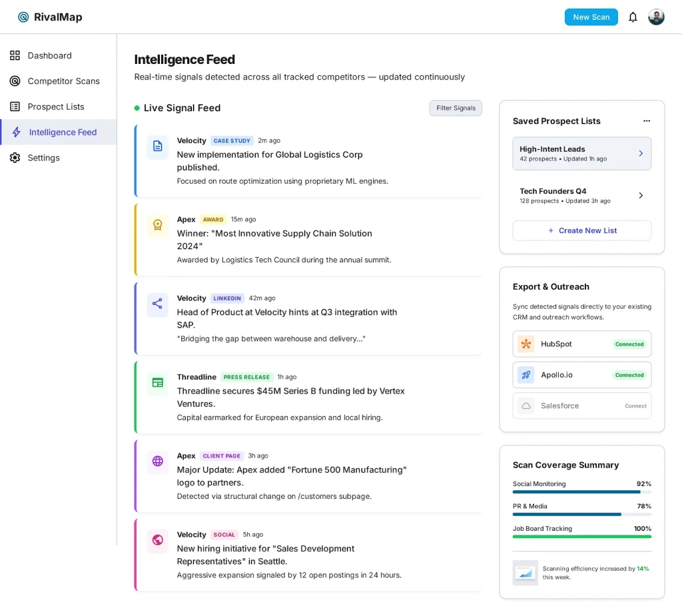Open the High-Intent Leads list
This screenshot has height=616, width=682.
[x=582, y=154]
